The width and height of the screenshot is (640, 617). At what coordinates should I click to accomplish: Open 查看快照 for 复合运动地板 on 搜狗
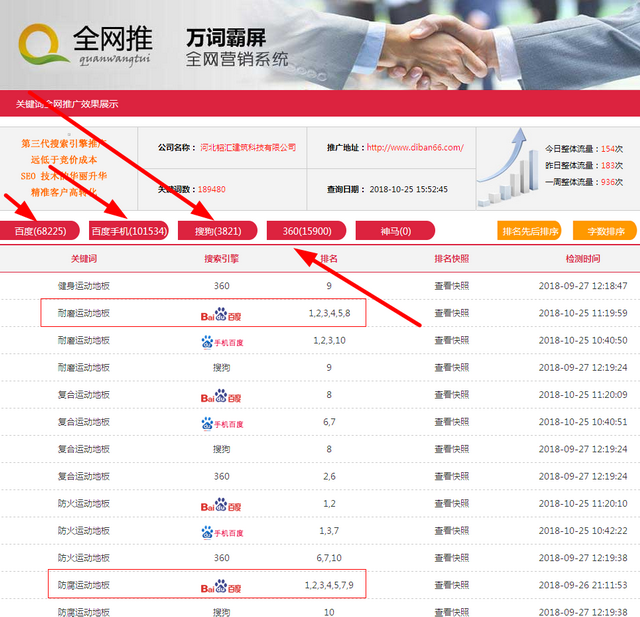point(451,449)
